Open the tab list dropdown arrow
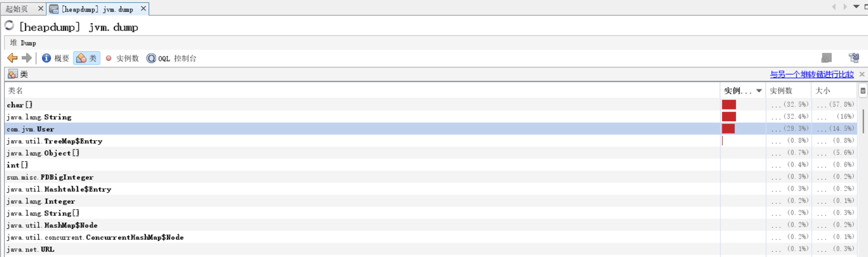Viewport: 868px width, 257px height. (856, 7)
